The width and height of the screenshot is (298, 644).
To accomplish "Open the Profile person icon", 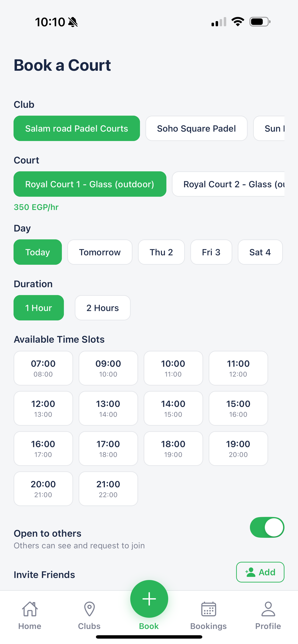I will point(268,609).
